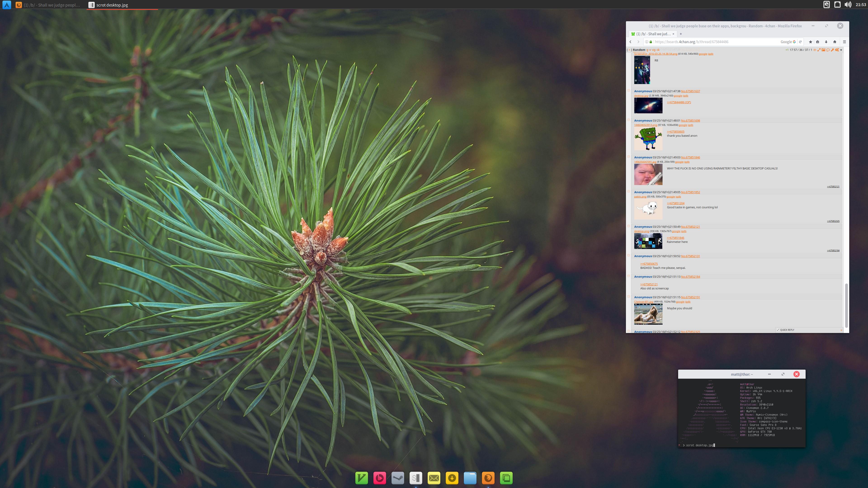The height and width of the screenshot is (488, 868).
Task: Open the pablo.png file link
Action: [x=640, y=197]
